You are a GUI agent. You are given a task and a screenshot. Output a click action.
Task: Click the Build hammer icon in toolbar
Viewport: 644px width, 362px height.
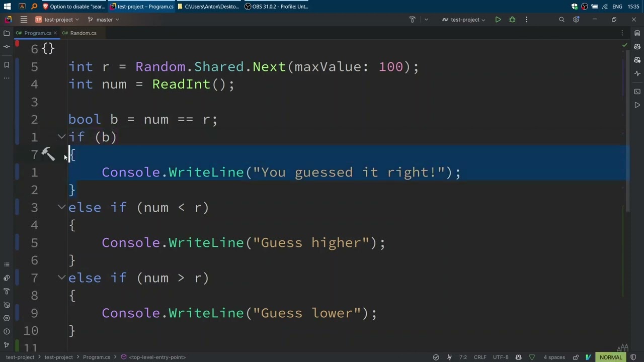point(412,20)
